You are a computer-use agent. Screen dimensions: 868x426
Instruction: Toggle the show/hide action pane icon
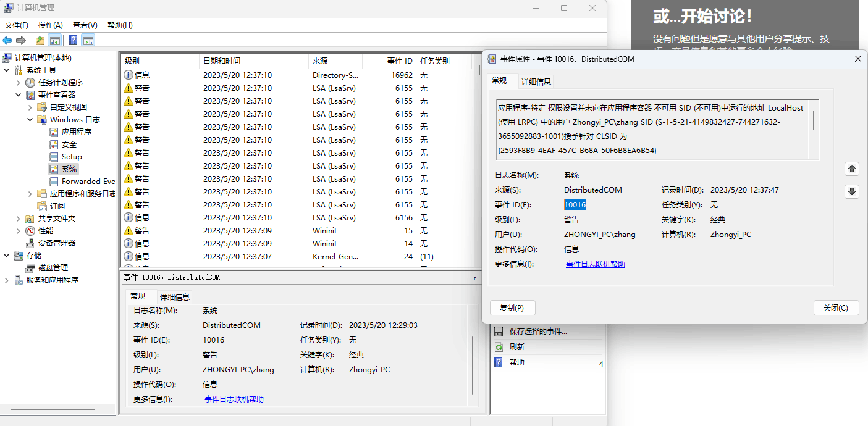[x=88, y=41]
